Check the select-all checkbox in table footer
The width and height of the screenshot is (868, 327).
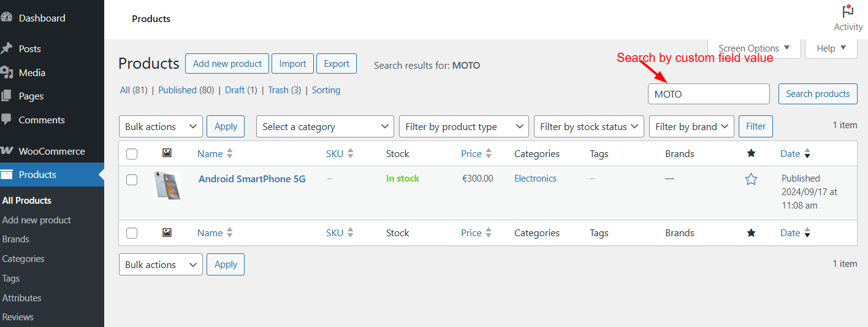click(132, 233)
